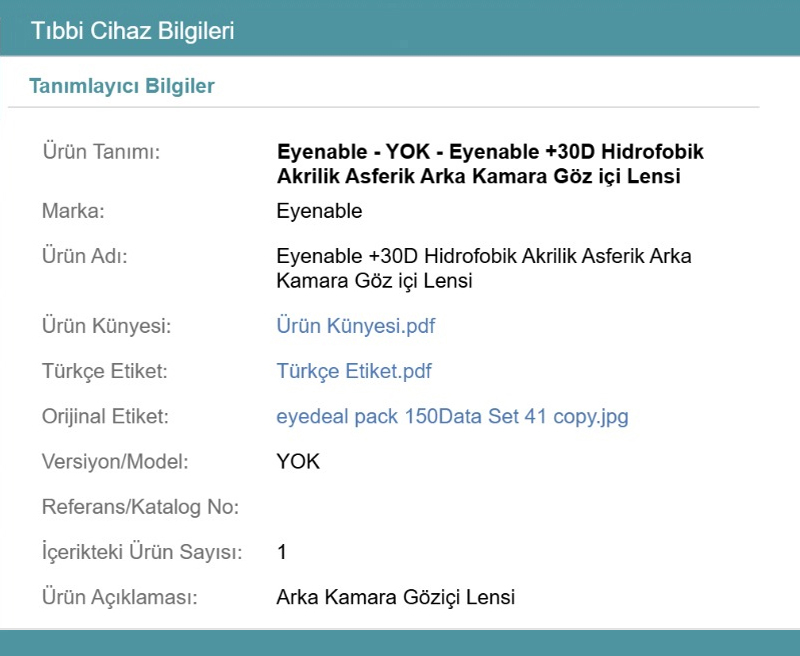Click the Referans/Katalog No label
800x656 pixels.
(x=140, y=507)
